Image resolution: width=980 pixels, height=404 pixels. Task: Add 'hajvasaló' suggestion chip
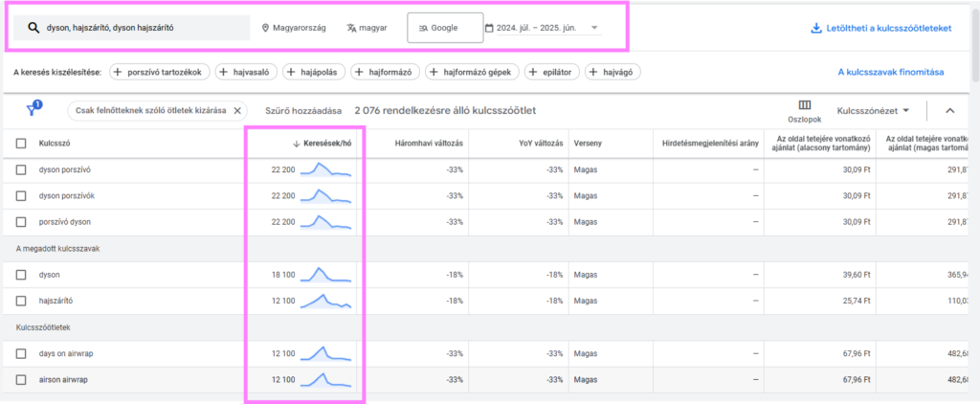[x=246, y=72]
